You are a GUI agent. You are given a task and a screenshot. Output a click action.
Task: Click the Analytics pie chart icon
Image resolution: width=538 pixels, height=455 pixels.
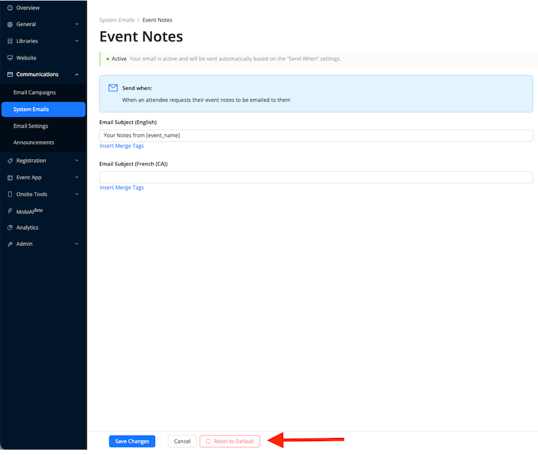10,228
